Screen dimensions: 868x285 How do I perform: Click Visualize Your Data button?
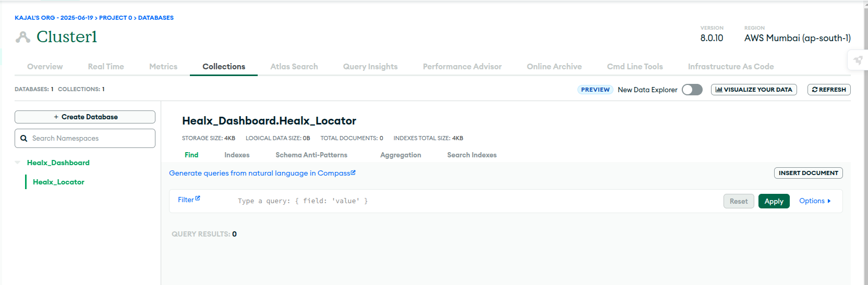pyautogui.click(x=754, y=90)
